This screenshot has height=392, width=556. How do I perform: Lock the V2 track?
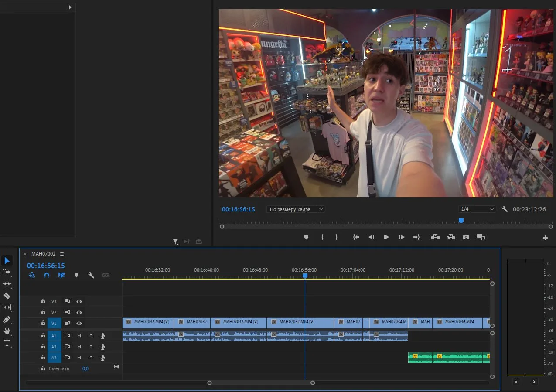tap(43, 312)
